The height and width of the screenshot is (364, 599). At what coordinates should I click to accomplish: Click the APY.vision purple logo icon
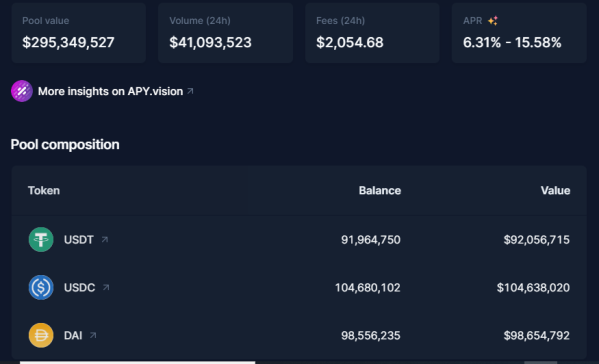pyautogui.click(x=22, y=91)
